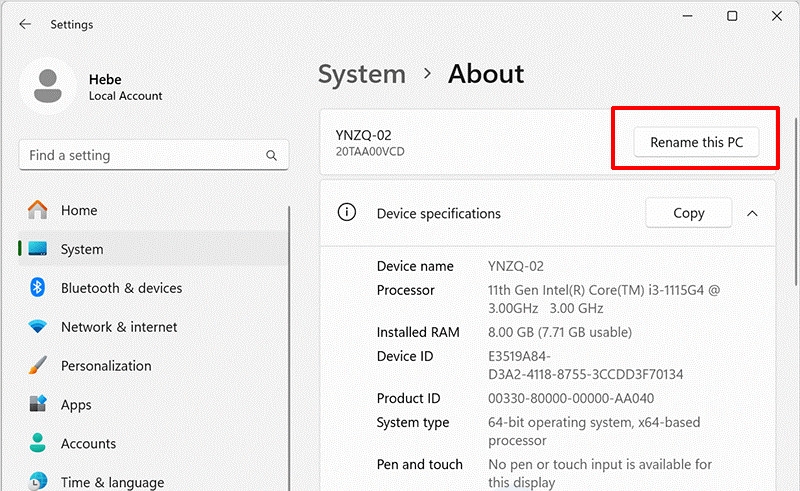Collapse the Device specifications section

(752, 213)
